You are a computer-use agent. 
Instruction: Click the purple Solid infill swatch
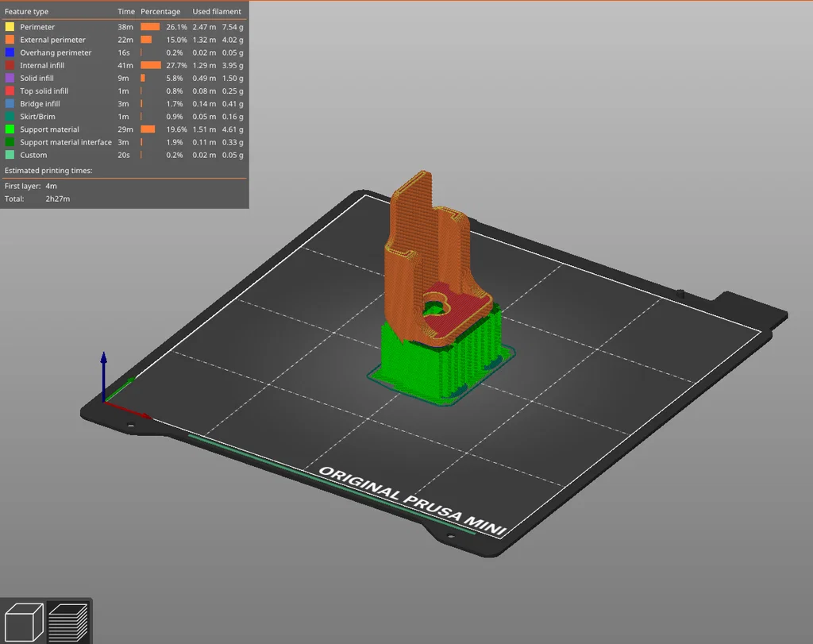click(x=10, y=78)
